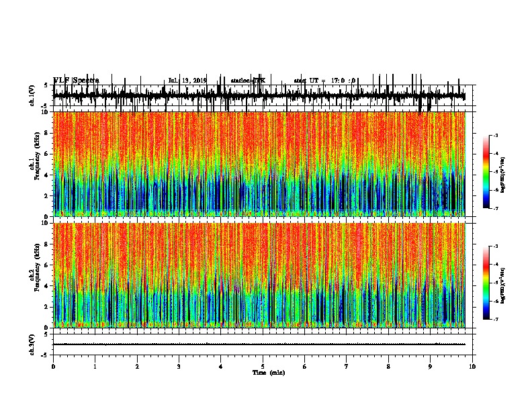Click the "3" tick on the time axis

[179, 367]
